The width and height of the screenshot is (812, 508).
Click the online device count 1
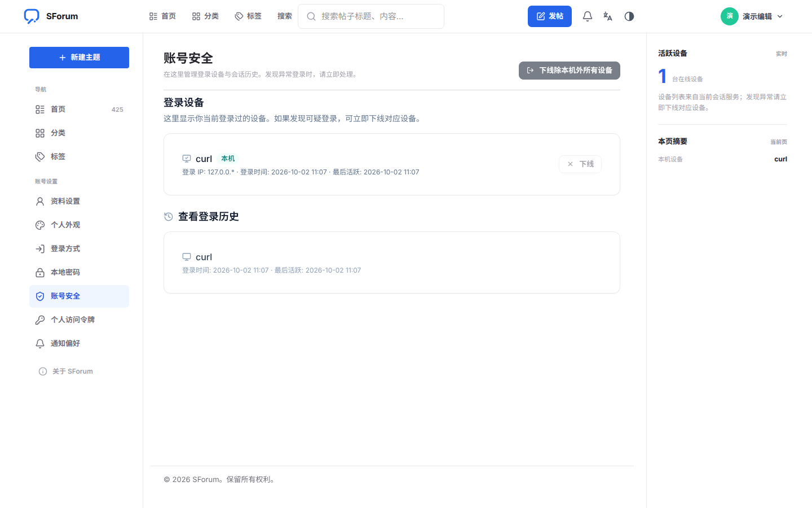[663, 76]
